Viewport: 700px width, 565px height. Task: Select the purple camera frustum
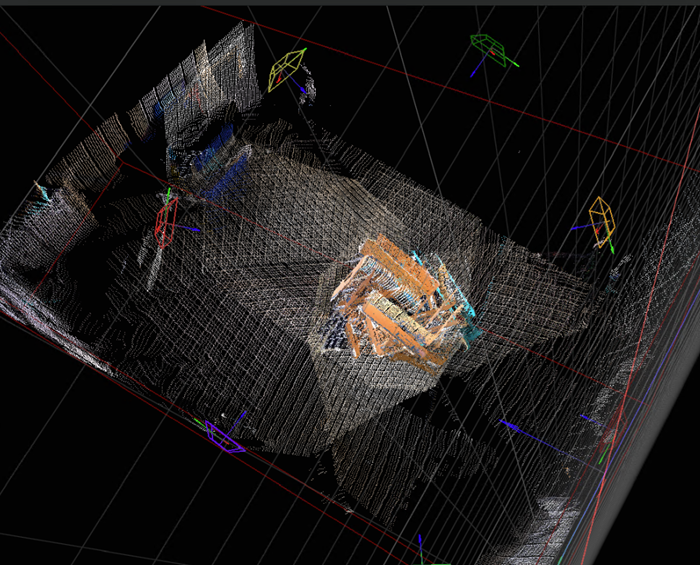click(x=223, y=437)
